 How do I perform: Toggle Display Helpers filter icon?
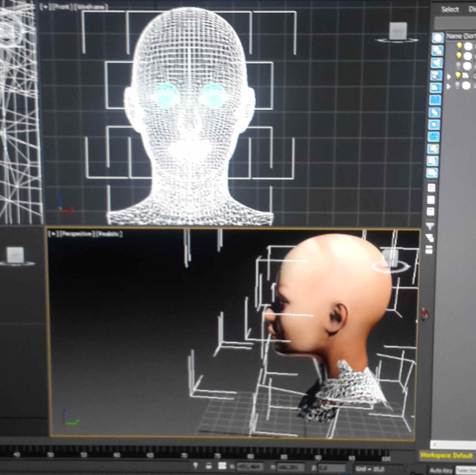point(436,88)
